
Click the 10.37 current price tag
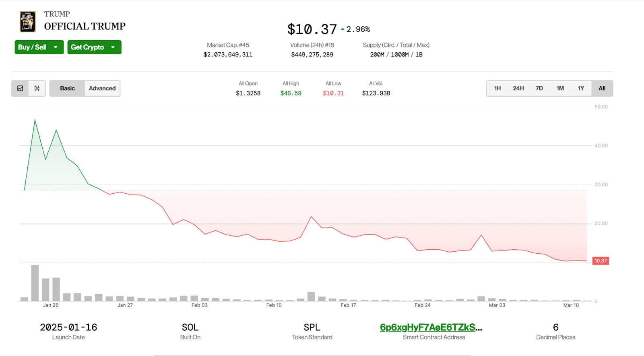pyautogui.click(x=601, y=261)
